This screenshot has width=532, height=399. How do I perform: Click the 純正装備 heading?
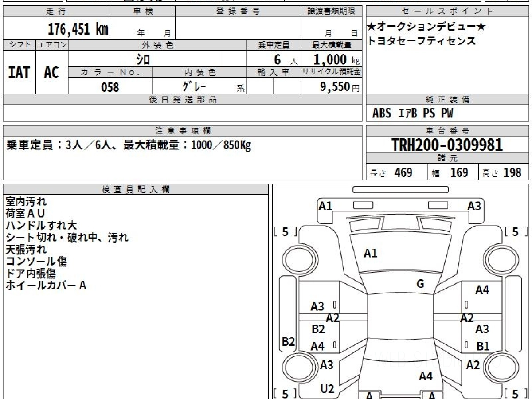coord(448,100)
